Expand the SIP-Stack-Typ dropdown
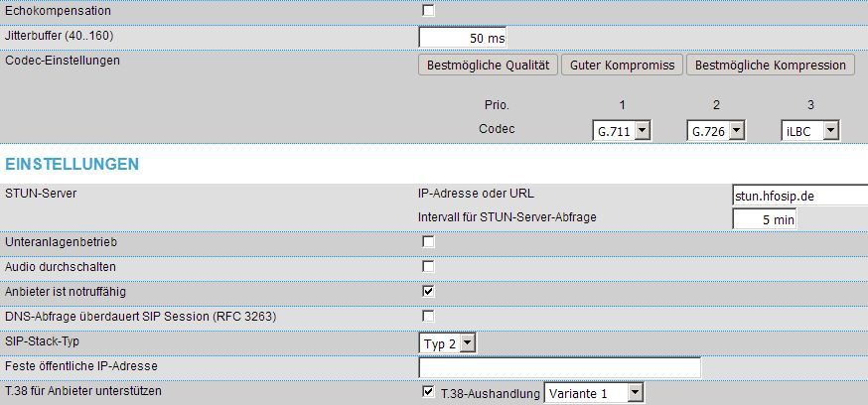The width and height of the screenshot is (868, 405). [448, 342]
